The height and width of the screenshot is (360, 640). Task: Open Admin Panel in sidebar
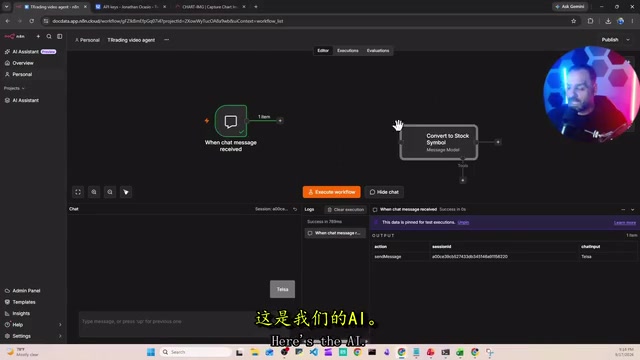click(26, 291)
